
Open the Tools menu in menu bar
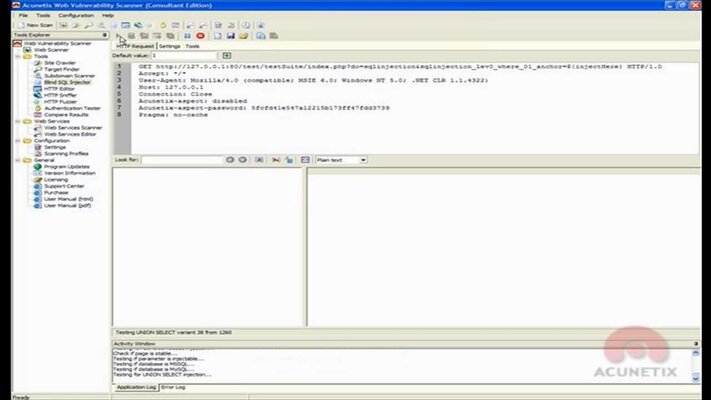[x=43, y=15]
